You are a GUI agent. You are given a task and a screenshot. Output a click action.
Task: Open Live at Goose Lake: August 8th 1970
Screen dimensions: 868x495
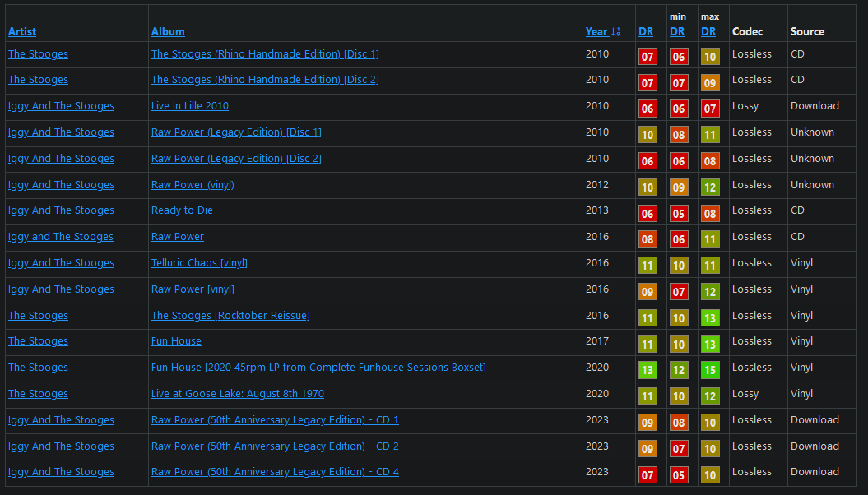tap(238, 394)
